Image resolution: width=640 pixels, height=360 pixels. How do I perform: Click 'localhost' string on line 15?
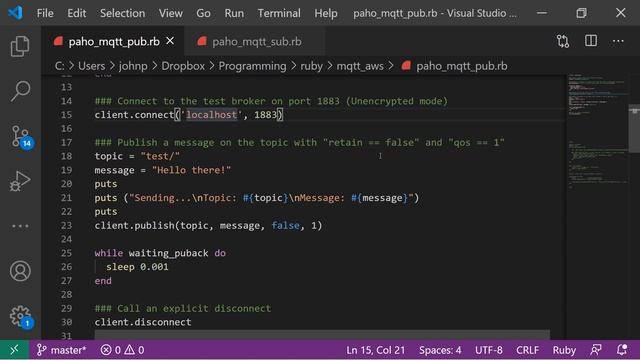[211, 115]
